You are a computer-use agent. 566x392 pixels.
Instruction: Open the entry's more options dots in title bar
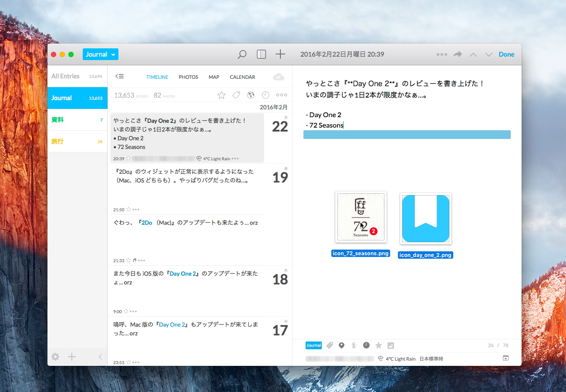(x=442, y=54)
